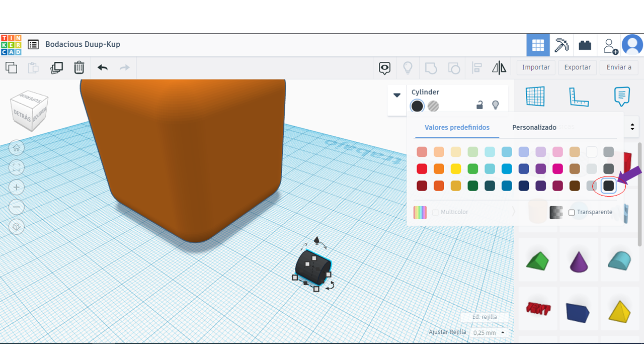The image size is (644, 362).
Task: Open the designs list icon beside the title
Action: 33,45
